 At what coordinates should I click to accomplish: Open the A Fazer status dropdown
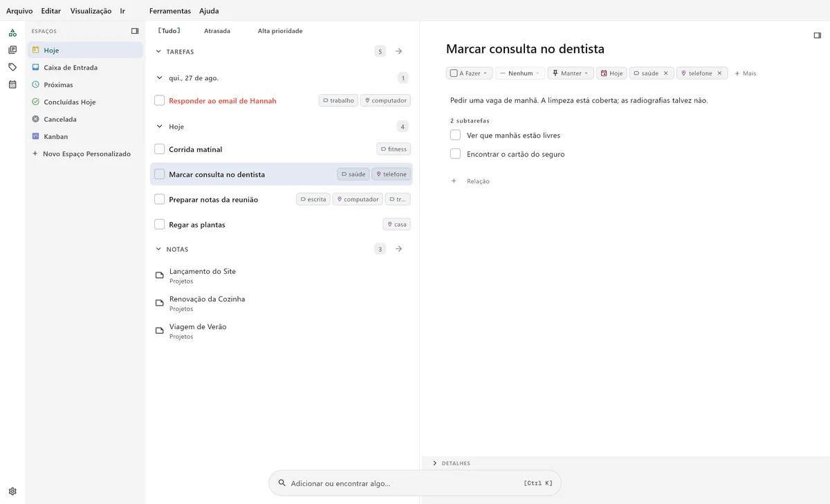pyautogui.click(x=469, y=73)
